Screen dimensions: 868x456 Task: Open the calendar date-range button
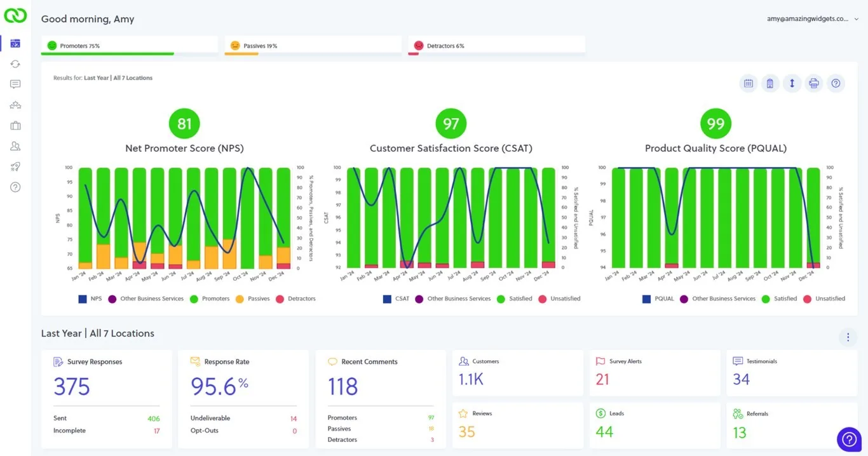point(749,83)
